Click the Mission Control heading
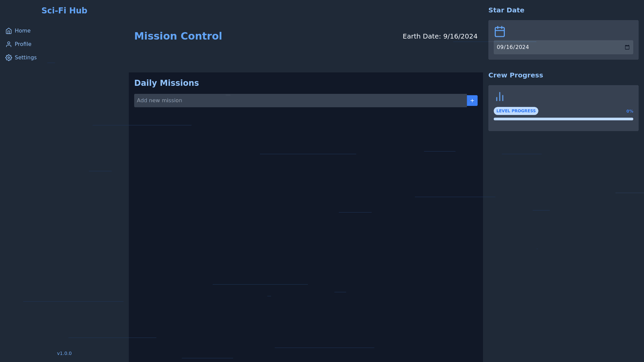The width and height of the screenshot is (644, 362). [178, 36]
